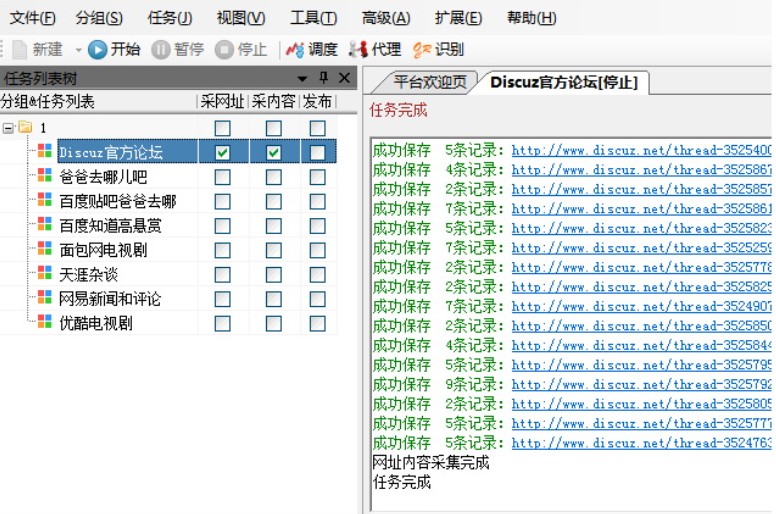Click the icon next to 网易新闻和评论
This screenshot has width=776, height=514.
45,297
